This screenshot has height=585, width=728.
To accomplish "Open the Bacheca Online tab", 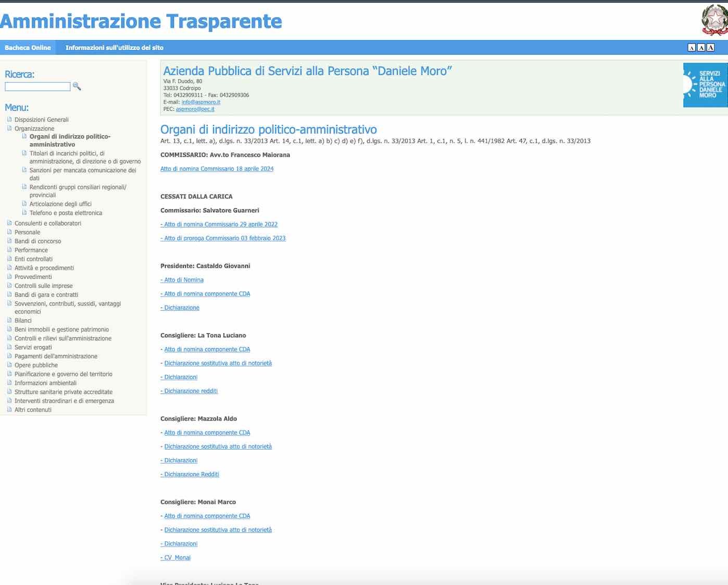I will [28, 48].
